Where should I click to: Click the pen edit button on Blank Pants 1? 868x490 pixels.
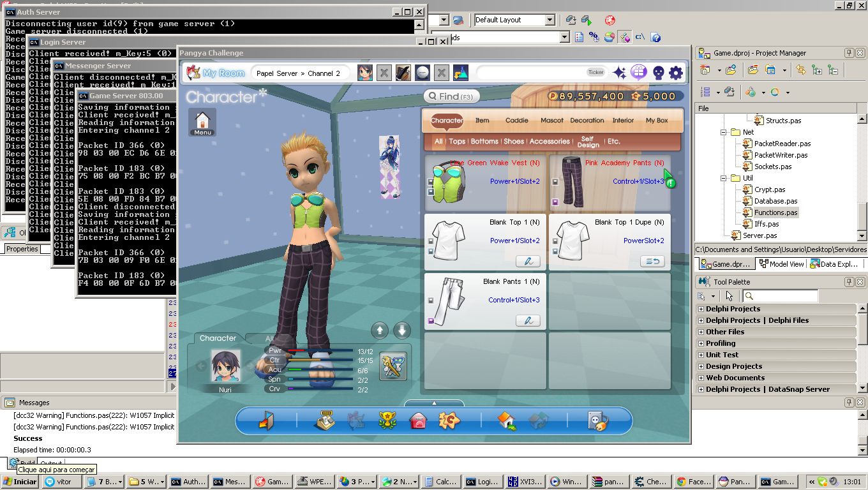click(528, 321)
